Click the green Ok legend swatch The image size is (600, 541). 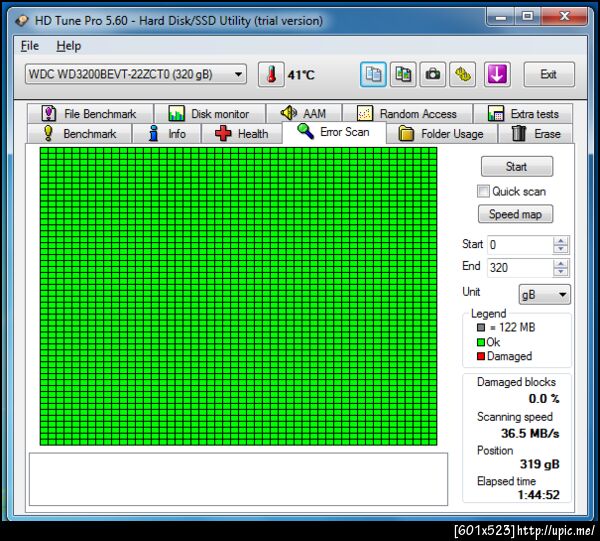click(x=481, y=342)
